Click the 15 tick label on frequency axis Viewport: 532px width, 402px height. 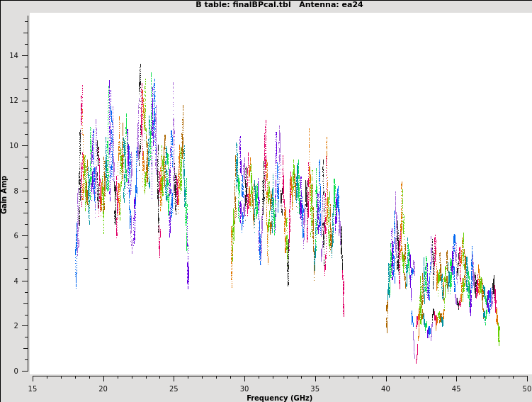click(33, 388)
